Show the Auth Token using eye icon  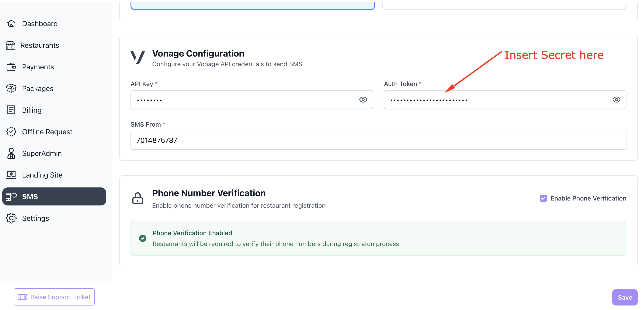point(616,100)
